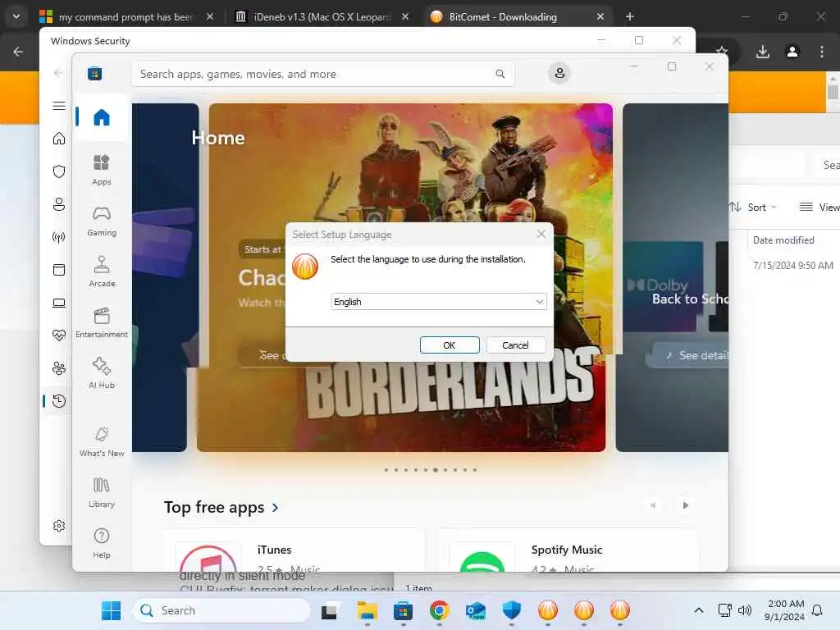This screenshot has height=630, width=840.
Task: Show next Top free apps
Action: [x=685, y=505]
